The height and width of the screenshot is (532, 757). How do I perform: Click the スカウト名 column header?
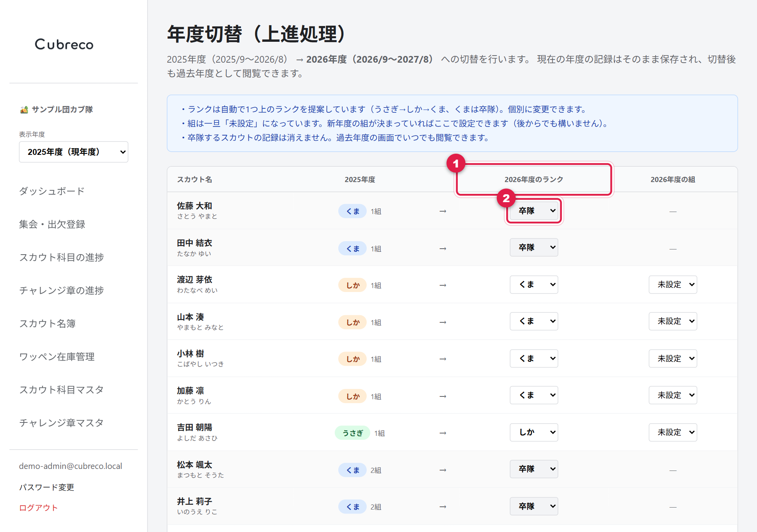click(194, 180)
